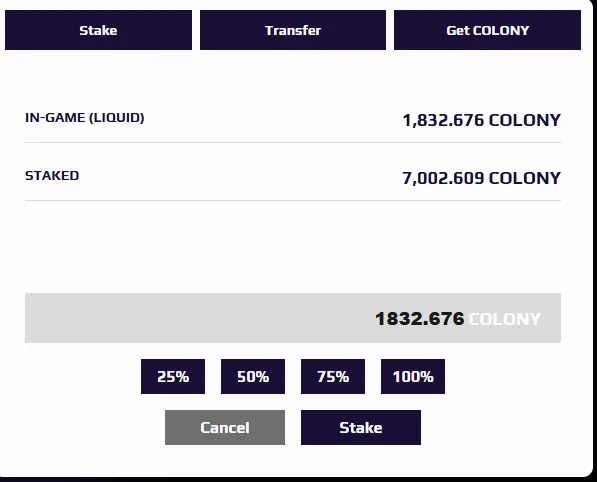Switch to the Transfer tab

(293, 30)
